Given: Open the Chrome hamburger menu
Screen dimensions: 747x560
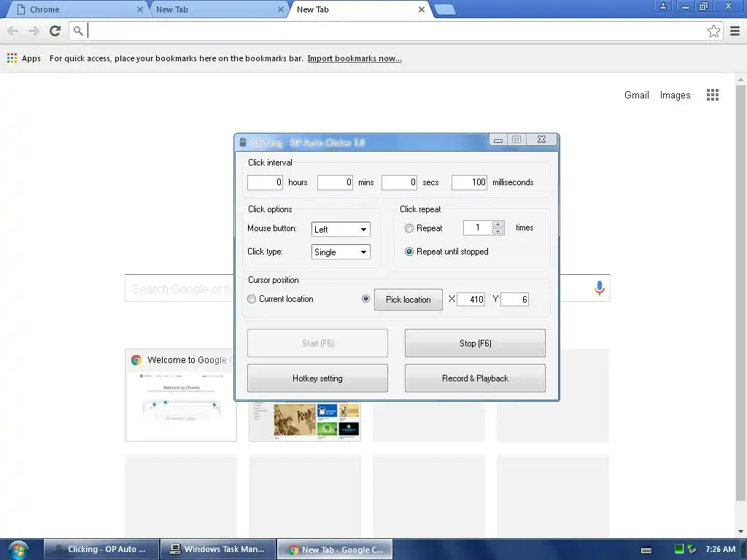Looking at the screenshot, I should tap(735, 31).
